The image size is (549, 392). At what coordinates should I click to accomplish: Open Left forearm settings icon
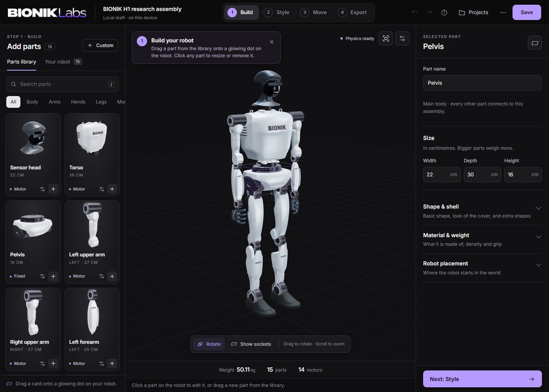point(102,363)
